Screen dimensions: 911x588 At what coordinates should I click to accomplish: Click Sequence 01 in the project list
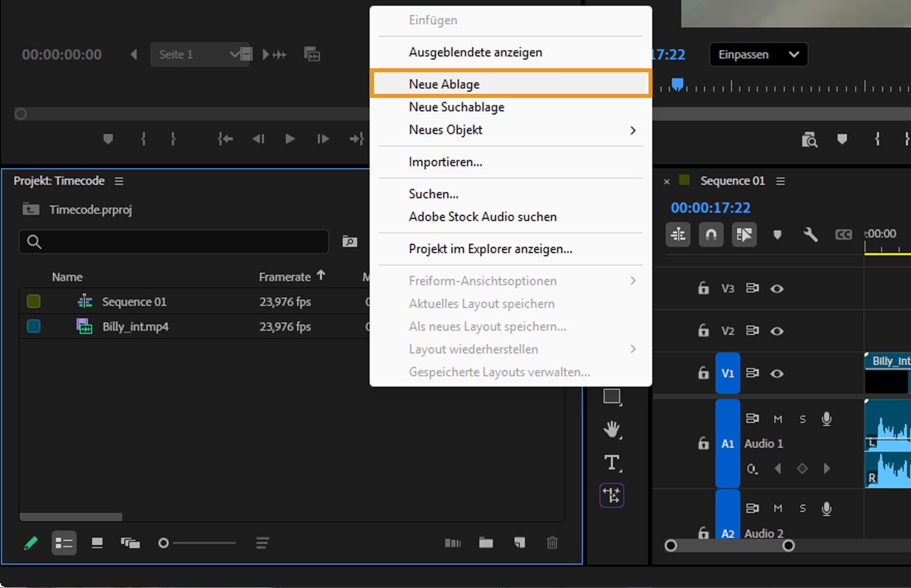[x=134, y=302]
